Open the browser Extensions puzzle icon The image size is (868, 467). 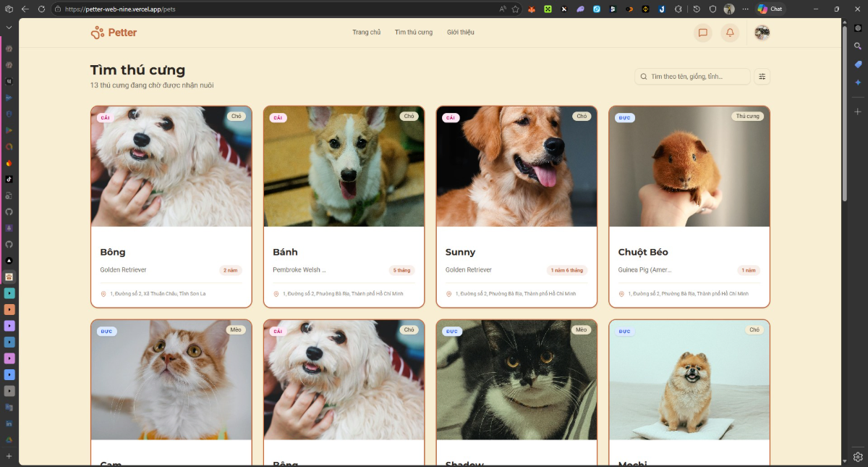[x=678, y=9]
